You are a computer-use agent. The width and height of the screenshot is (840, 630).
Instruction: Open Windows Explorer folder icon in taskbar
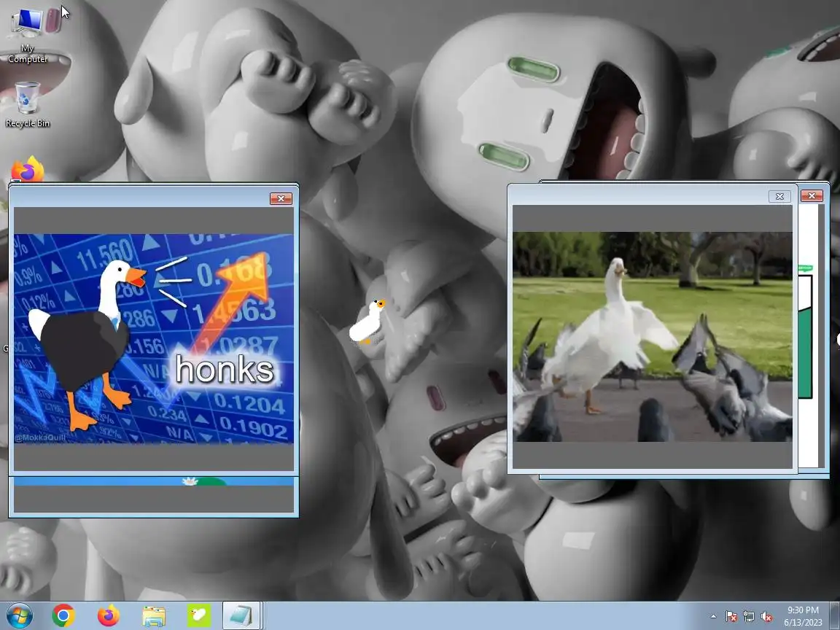[x=154, y=616]
